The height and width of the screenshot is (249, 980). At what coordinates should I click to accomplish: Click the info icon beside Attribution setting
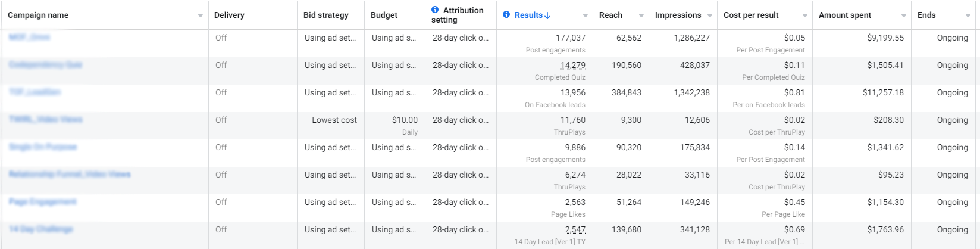[435, 10]
